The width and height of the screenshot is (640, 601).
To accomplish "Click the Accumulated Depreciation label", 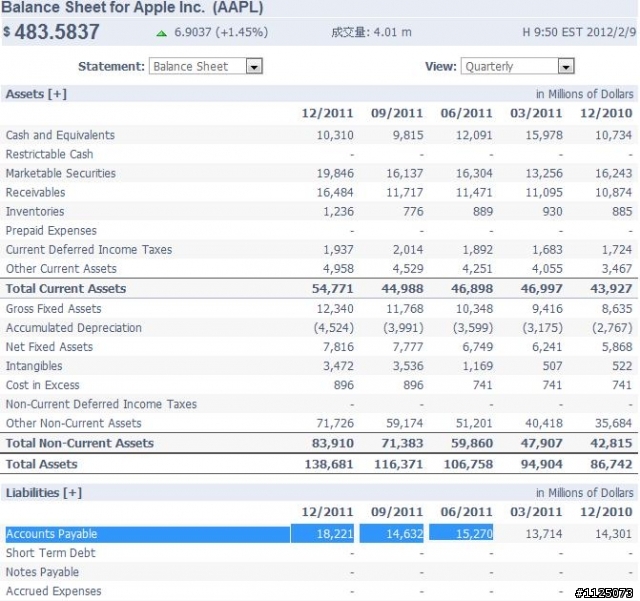I will point(73,328).
